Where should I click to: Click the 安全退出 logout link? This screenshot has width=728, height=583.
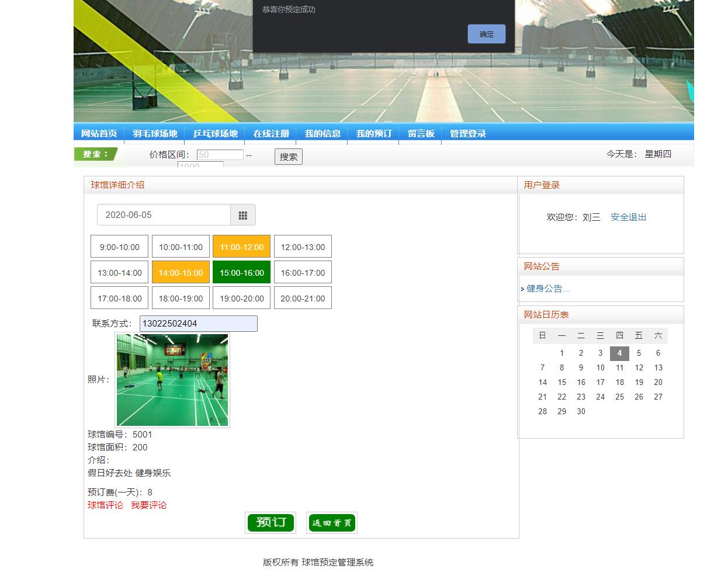(x=628, y=217)
